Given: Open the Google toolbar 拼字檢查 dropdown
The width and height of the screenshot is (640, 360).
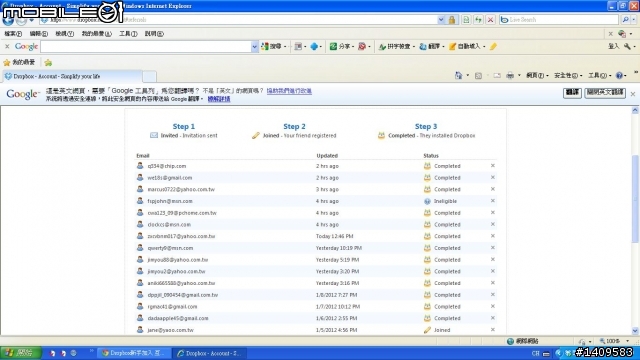Looking at the screenshot, I should pos(413,47).
